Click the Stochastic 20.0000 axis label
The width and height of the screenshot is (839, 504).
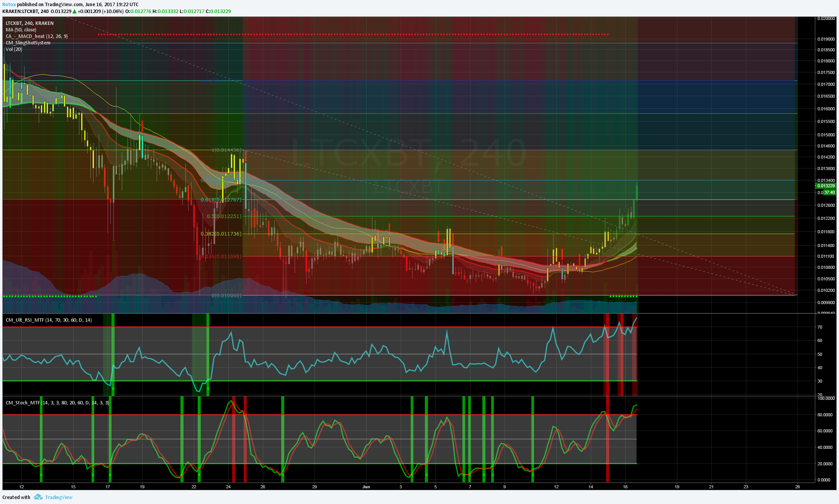(825, 464)
